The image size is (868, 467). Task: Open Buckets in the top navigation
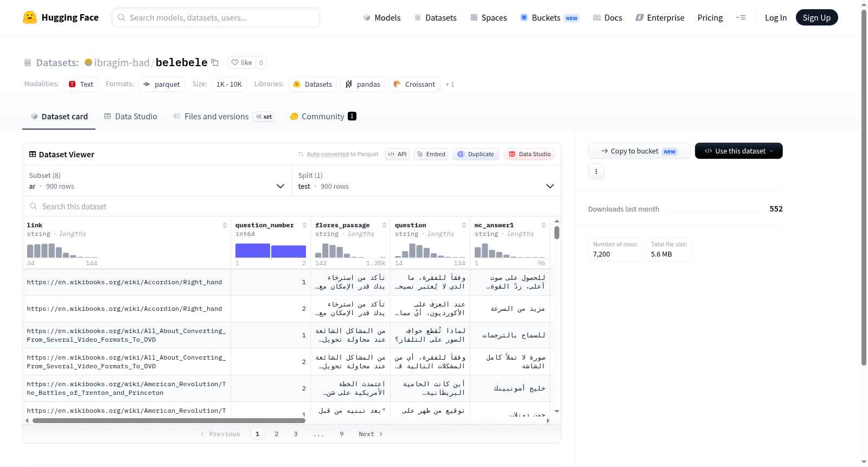[550, 17]
